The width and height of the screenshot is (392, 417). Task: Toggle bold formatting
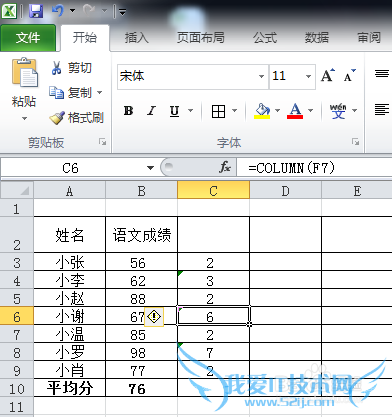(x=129, y=111)
